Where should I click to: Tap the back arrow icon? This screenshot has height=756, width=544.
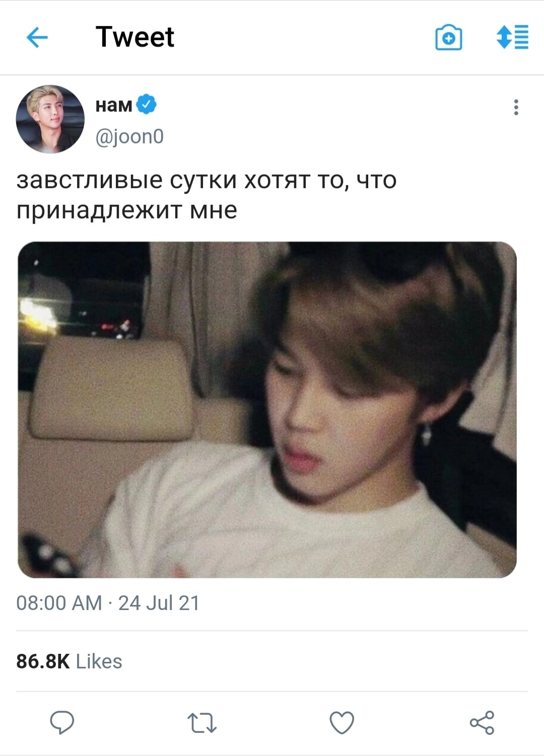pos(37,37)
